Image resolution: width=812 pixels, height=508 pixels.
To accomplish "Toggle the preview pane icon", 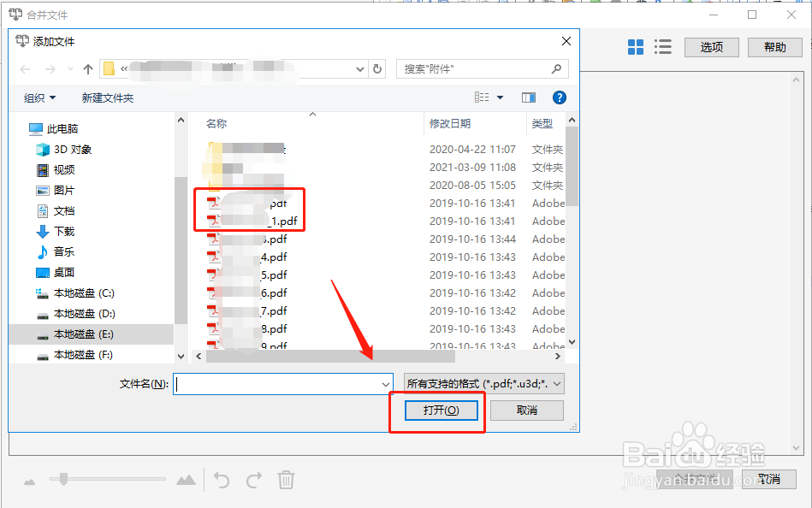I will 528,97.
